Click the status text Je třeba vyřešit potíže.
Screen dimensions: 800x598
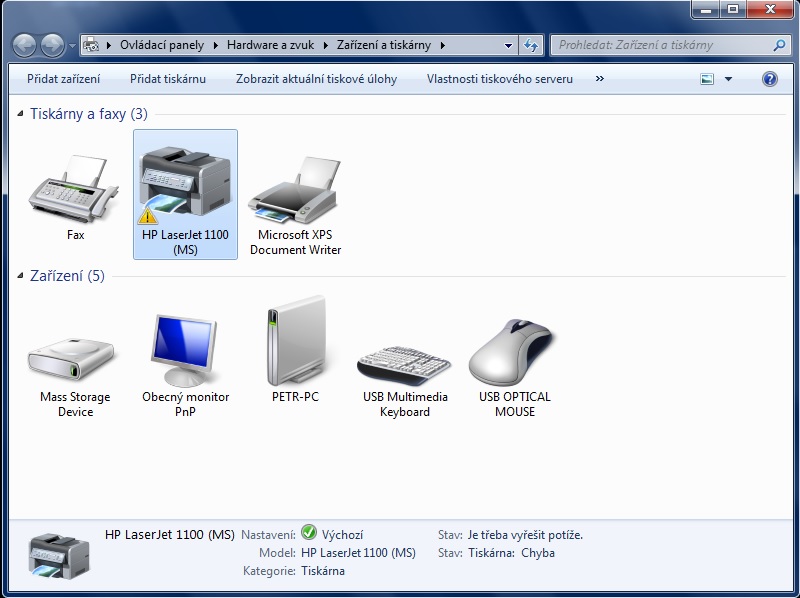pyautogui.click(x=525, y=535)
